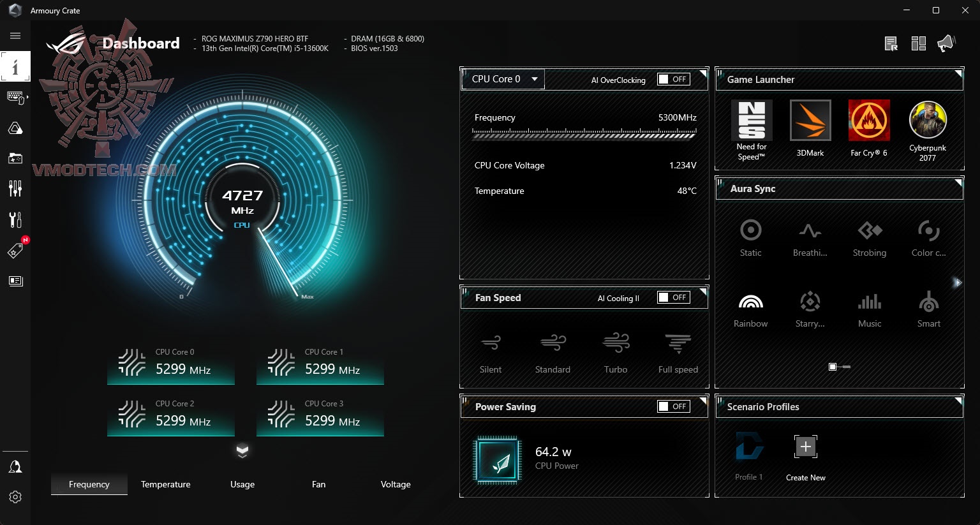Select Static Aura Sync effect
Image resolution: width=980 pixels, height=525 pixels.
tap(751, 239)
